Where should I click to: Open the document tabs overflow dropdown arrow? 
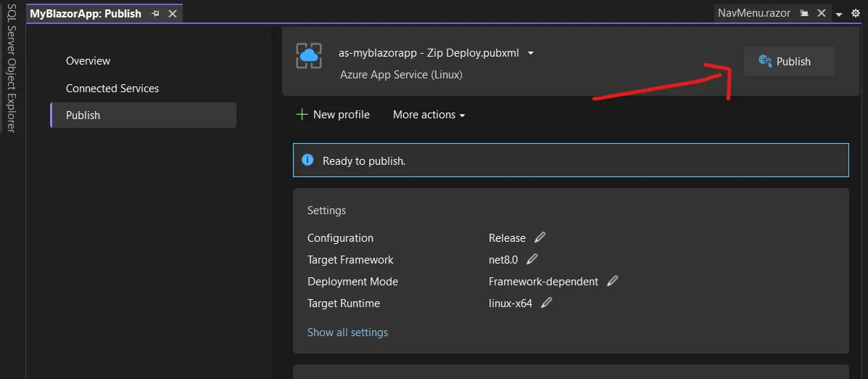839,14
